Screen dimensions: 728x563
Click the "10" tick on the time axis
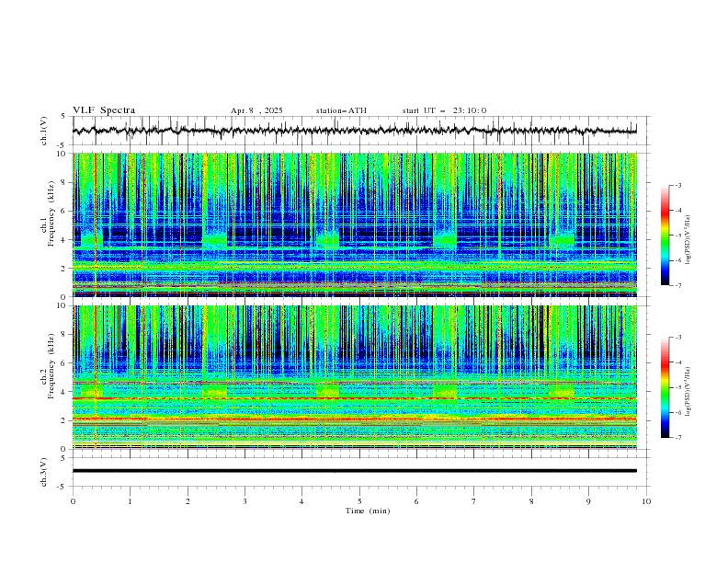(x=646, y=501)
